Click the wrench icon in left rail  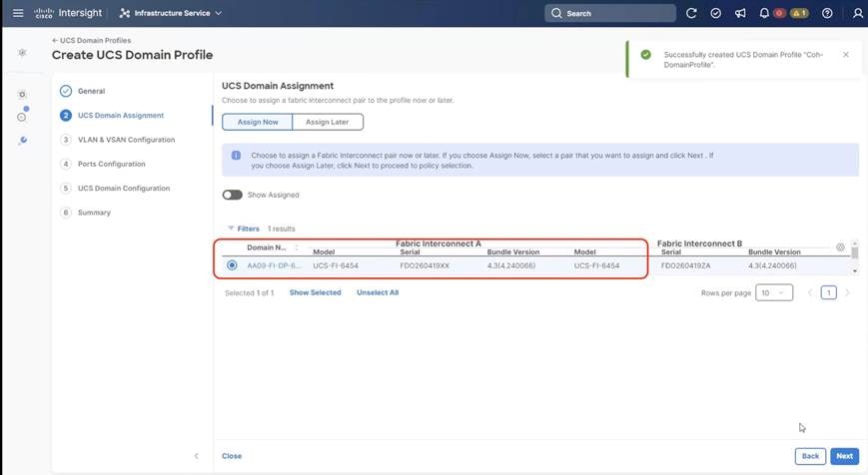click(22, 141)
